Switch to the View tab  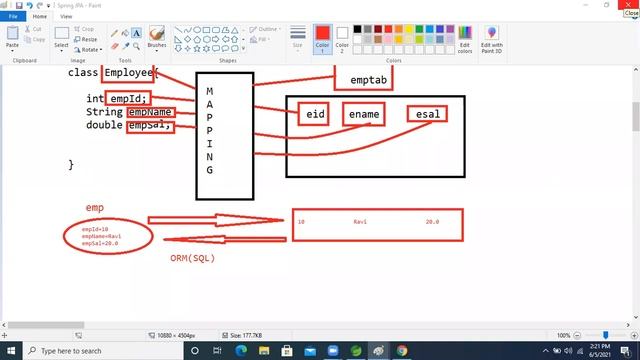66,16
